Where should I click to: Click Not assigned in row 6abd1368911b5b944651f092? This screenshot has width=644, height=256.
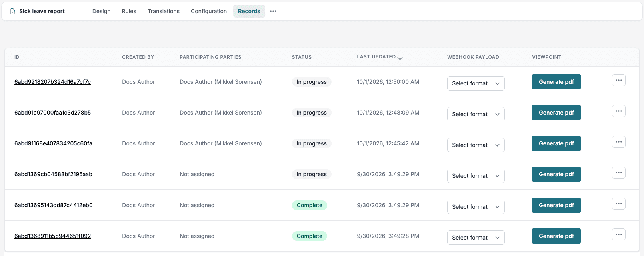[197, 236]
